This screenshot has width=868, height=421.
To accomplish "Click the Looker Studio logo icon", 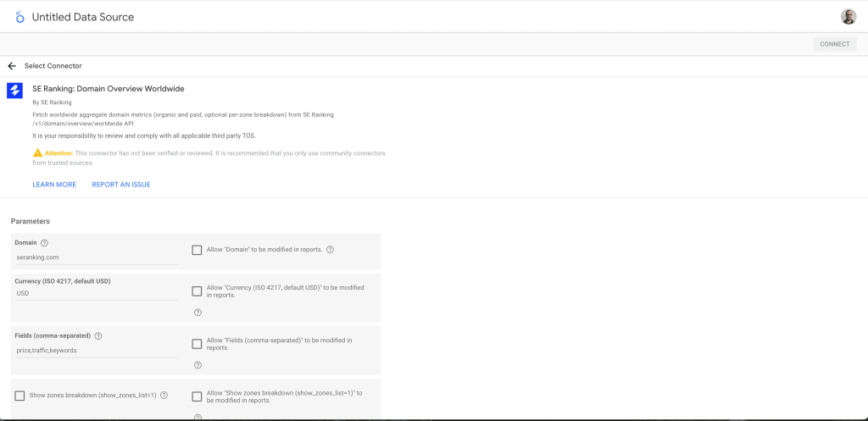I will [x=19, y=17].
